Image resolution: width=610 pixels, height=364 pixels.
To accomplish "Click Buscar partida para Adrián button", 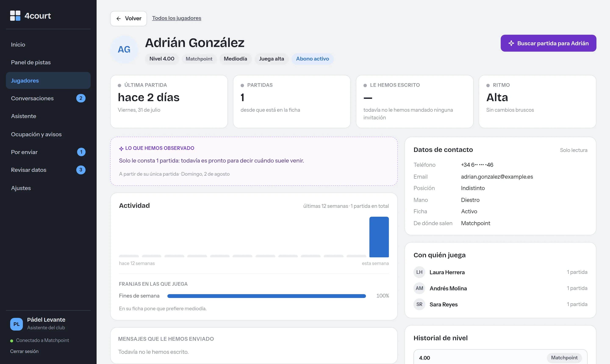I will click(548, 43).
